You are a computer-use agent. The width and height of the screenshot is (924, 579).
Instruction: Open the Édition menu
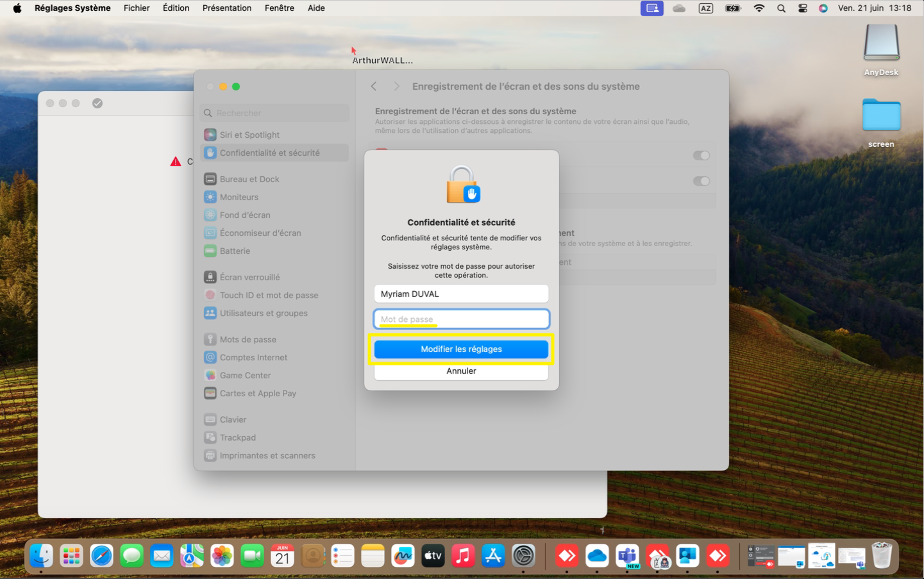(x=176, y=8)
